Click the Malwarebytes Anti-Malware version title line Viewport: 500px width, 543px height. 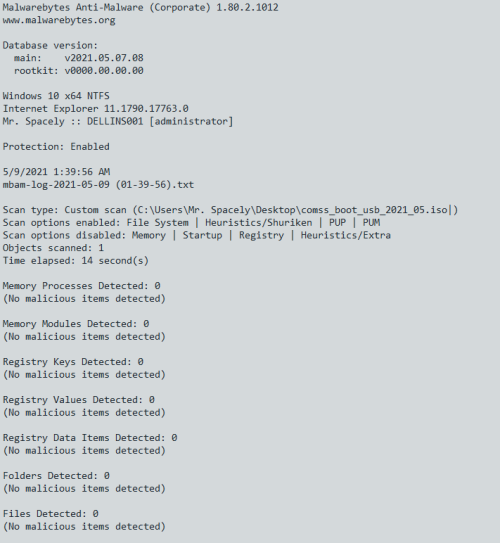coord(141,7)
